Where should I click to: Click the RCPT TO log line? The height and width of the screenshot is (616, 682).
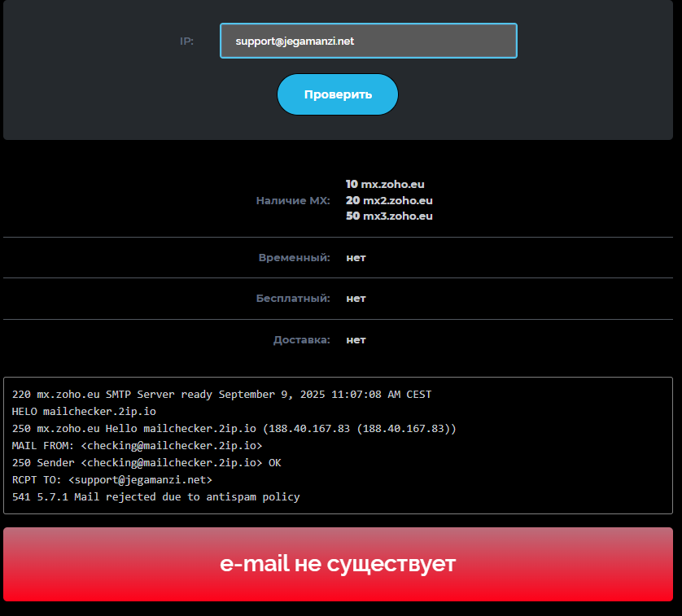pos(111,479)
